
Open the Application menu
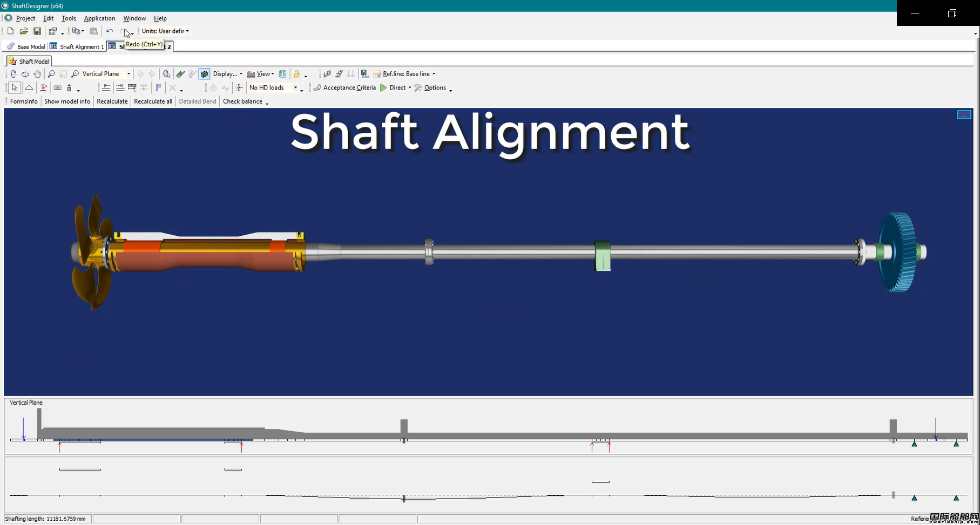[x=99, y=18]
